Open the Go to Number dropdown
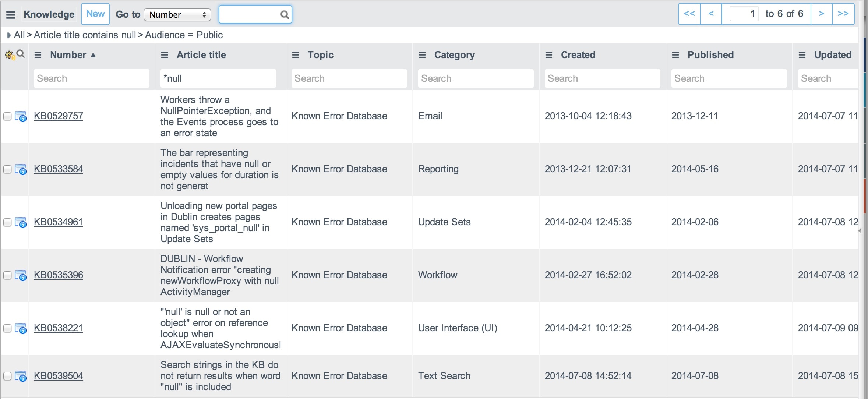 tap(177, 15)
